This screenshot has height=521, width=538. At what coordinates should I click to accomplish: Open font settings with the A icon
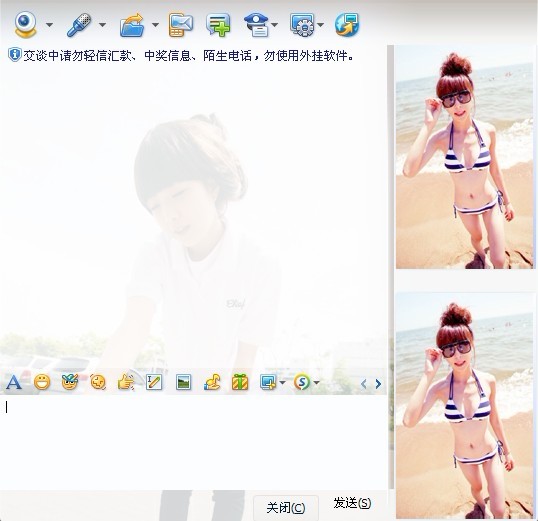coord(14,382)
